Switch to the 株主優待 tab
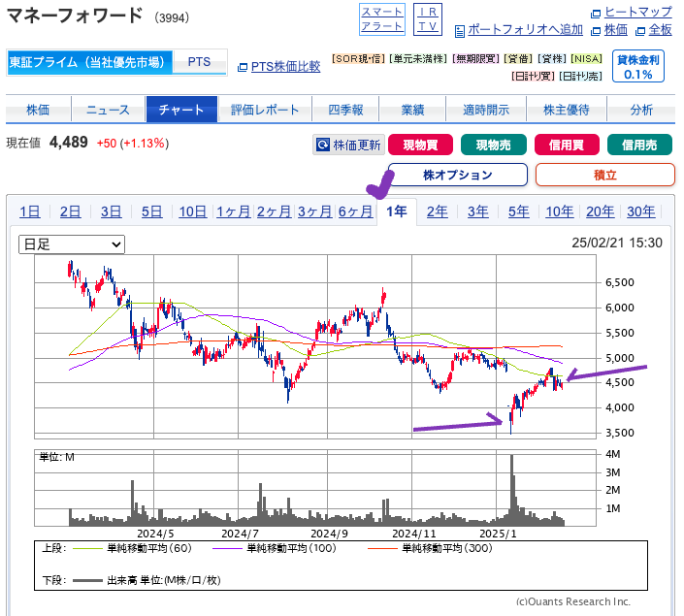The image size is (684, 616). pyautogui.click(x=567, y=110)
